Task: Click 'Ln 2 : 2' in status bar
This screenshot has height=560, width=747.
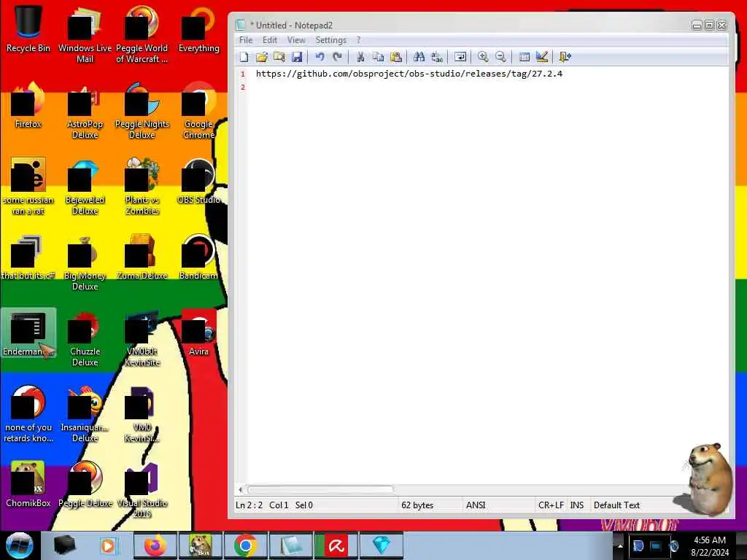Action: pyautogui.click(x=249, y=505)
